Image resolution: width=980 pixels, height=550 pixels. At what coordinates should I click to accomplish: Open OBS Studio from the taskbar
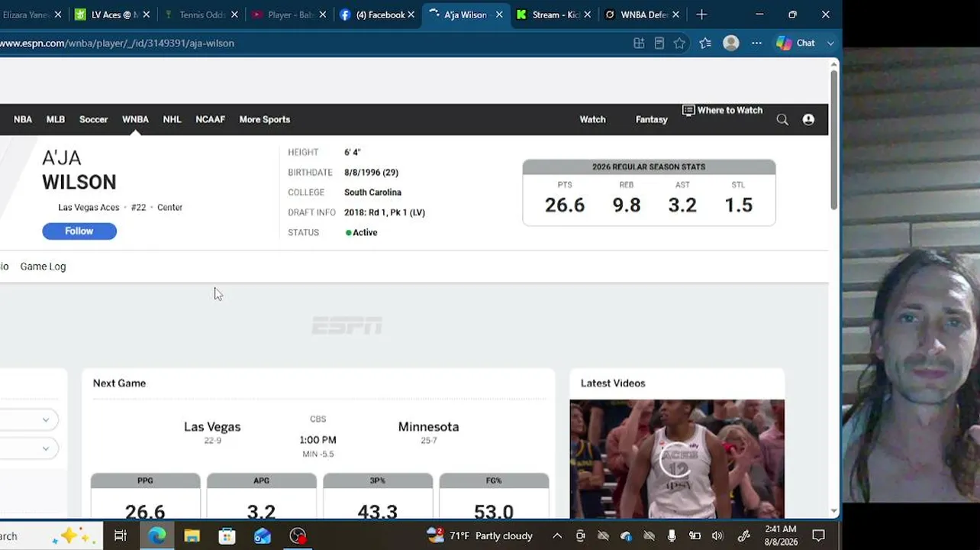click(x=298, y=535)
